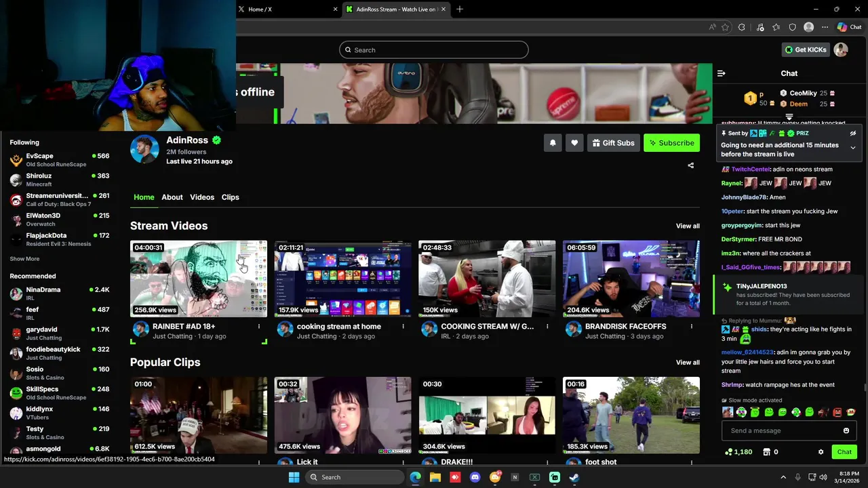Viewport: 868px width, 488px height.
Task: Click the AdinRoss channel avatar
Action: [144, 149]
